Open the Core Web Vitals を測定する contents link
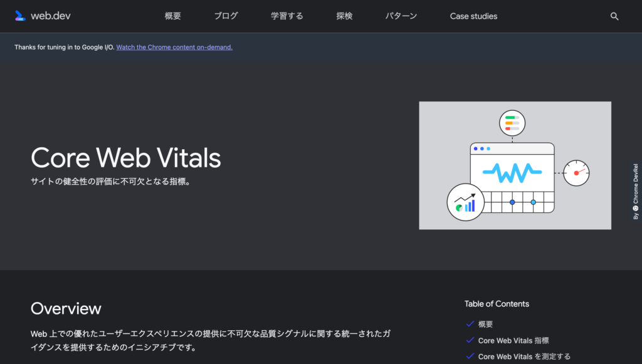The image size is (642, 364). (x=524, y=356)
